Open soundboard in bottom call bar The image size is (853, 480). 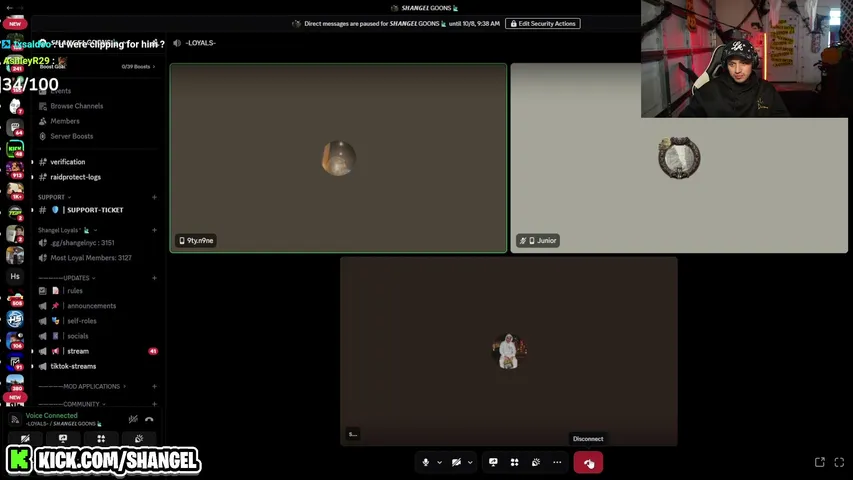(536, 463)
